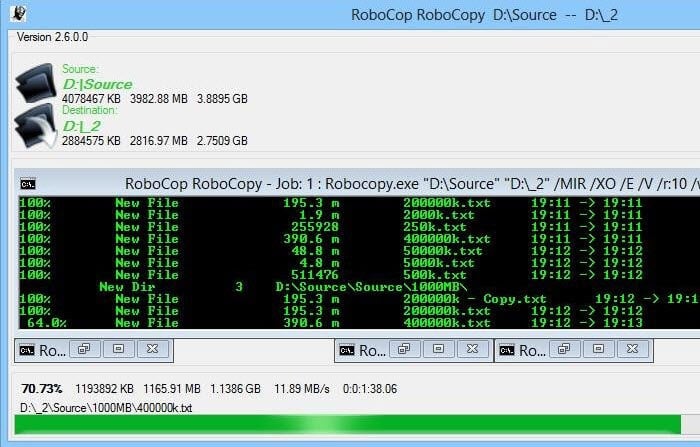
Task: Click the copied amount 1193892 KB
Action: 104,389
